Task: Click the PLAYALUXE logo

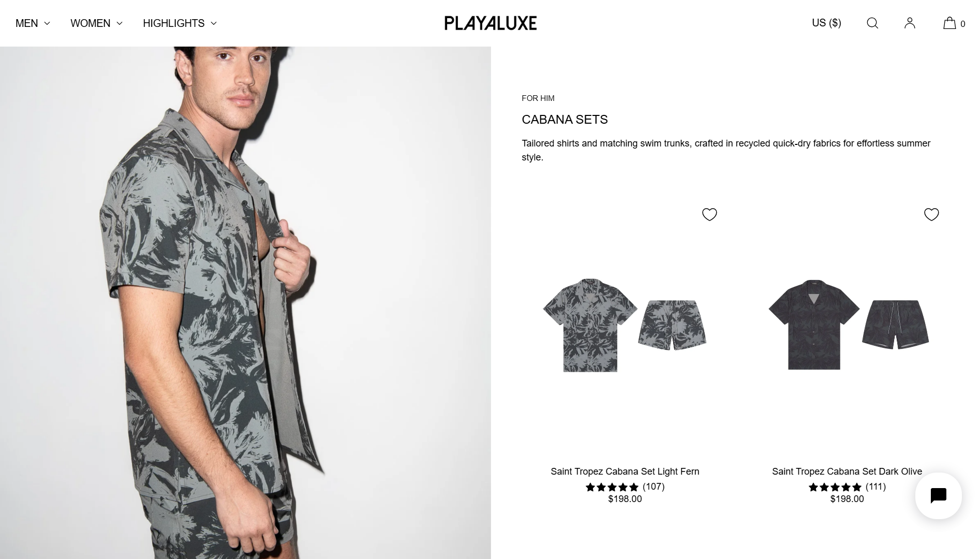Action: (x=491, y=23)
